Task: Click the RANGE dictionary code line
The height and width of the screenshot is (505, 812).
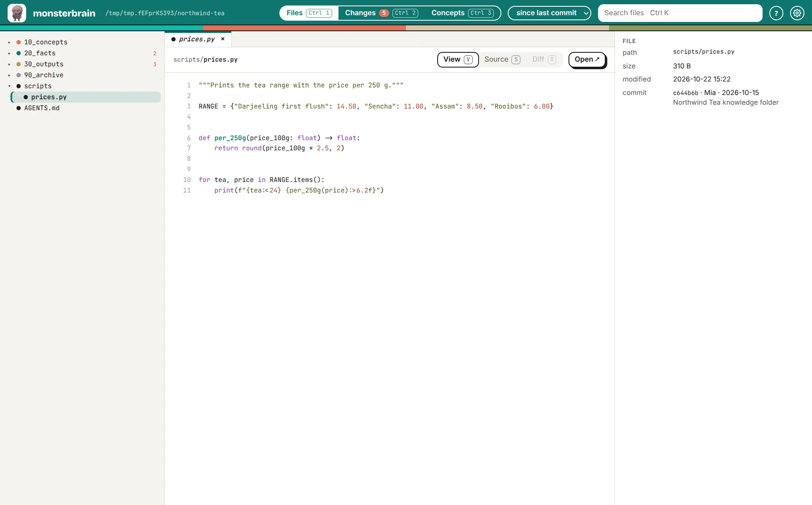Action: [x=376, y=106]
